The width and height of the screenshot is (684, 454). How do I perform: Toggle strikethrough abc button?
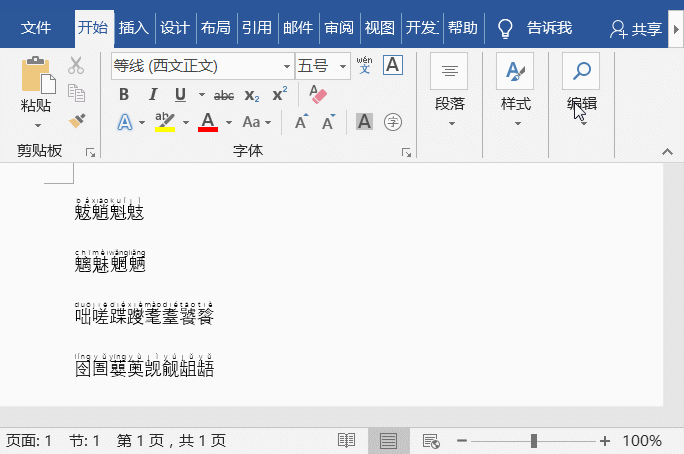(x=224, y=95)
